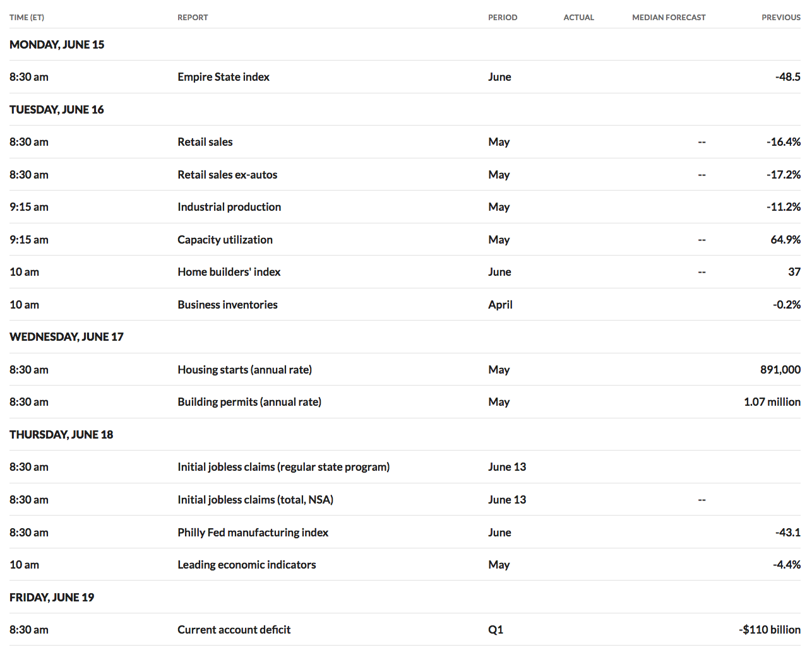Click the MEDIAN FORECAST column header
812x650 pixels.
click(669, 18)
